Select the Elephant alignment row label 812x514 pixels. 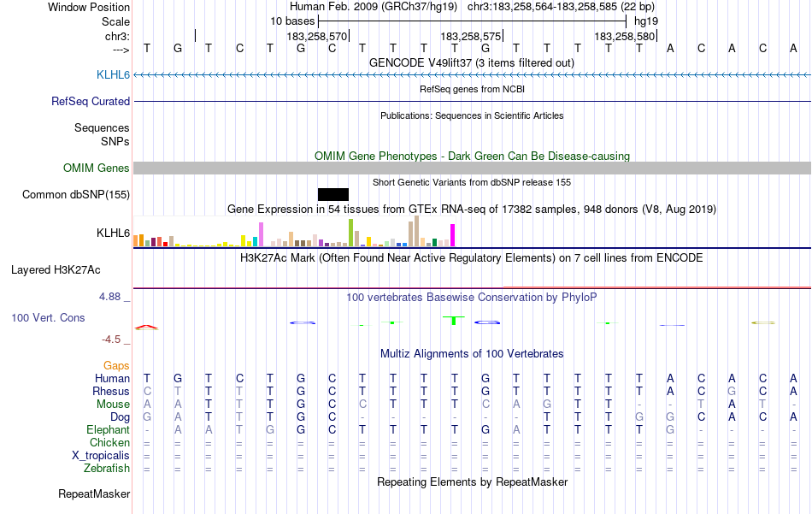click(108, 429)
